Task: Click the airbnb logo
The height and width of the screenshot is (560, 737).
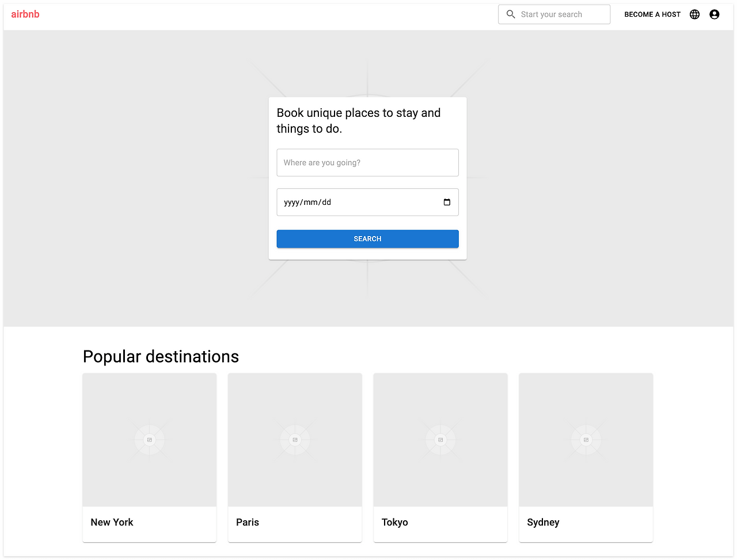Action: pyautogui.click(x=25, y=14)
